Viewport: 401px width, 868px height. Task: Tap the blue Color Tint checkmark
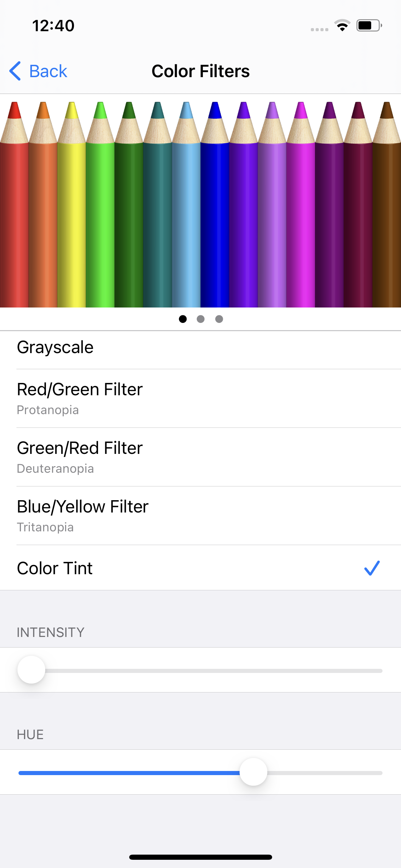(x=372, y=568)
